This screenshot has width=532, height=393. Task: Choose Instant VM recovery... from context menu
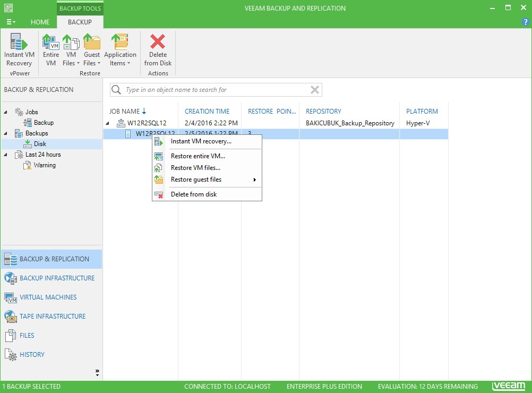(207, 141)
